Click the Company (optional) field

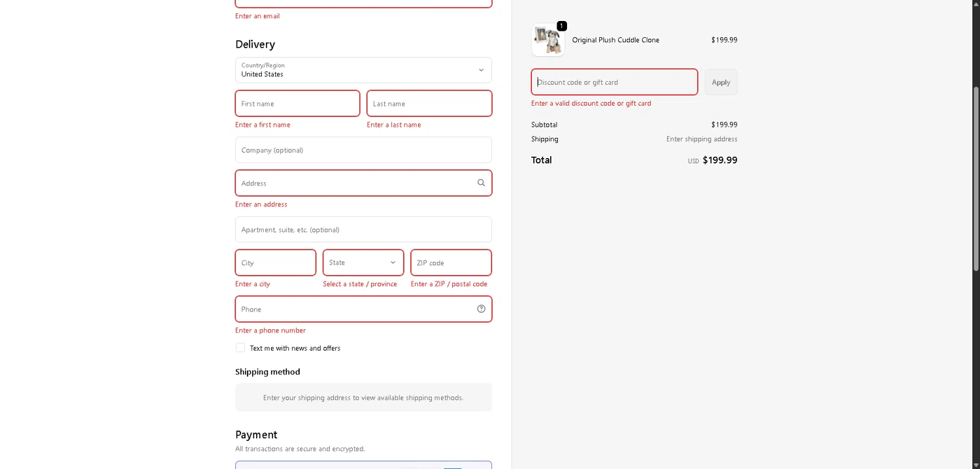363,150
